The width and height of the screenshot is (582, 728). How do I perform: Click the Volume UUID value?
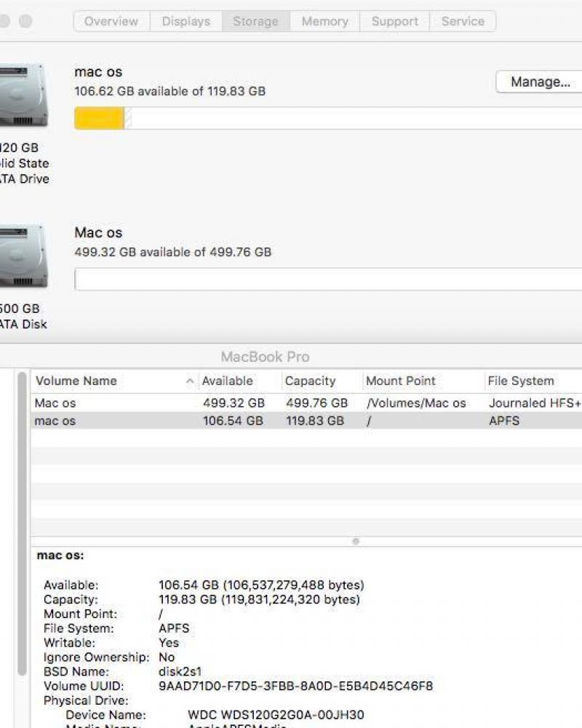[x=295, y=686]
